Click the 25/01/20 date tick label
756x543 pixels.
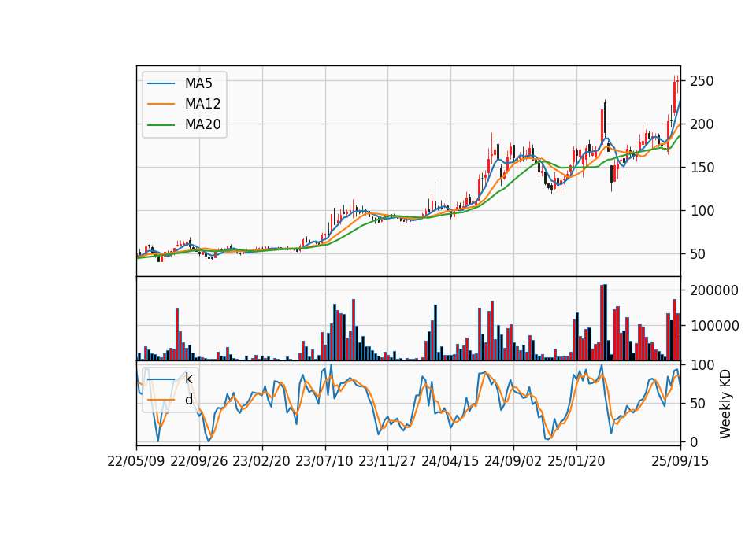576,461
